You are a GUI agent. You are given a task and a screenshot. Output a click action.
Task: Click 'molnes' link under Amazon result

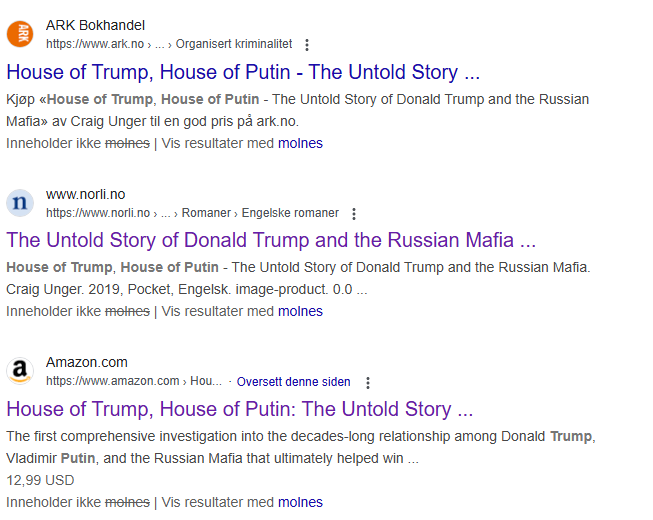coord(300,503)
